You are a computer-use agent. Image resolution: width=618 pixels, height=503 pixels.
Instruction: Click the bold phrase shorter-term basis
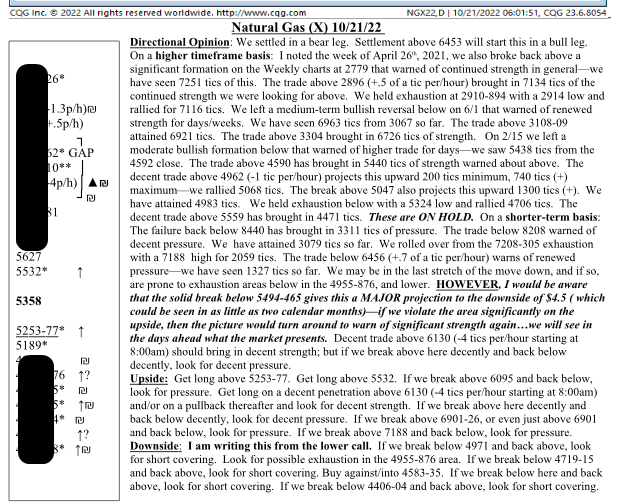[x=552, y=217]
